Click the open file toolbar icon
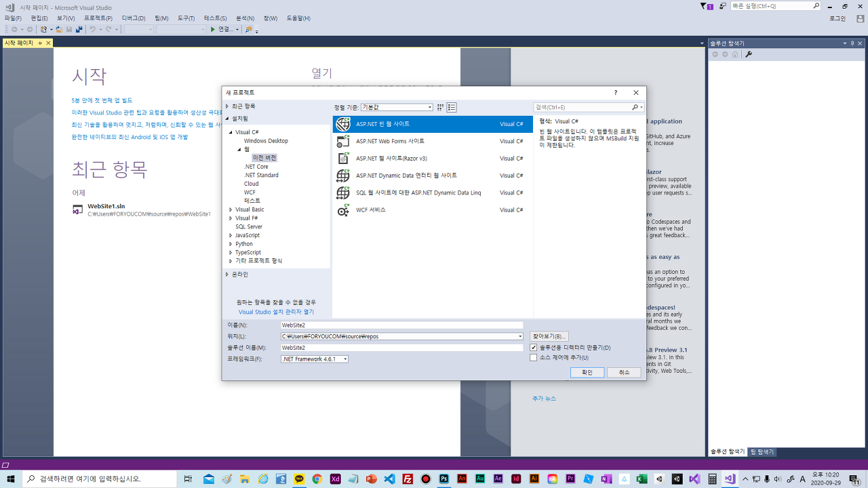Image resolution: width=868 pixels, height=488 pixels. 59,29
